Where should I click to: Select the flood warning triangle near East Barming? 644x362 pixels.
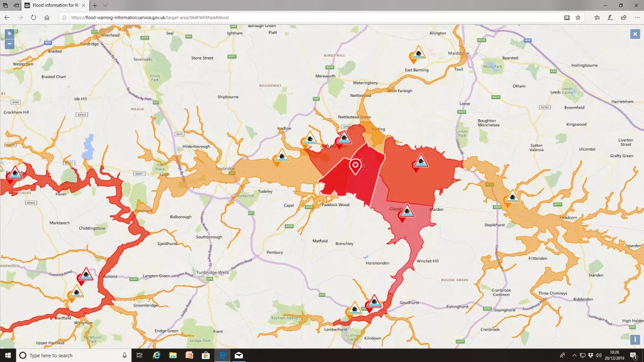418,54
